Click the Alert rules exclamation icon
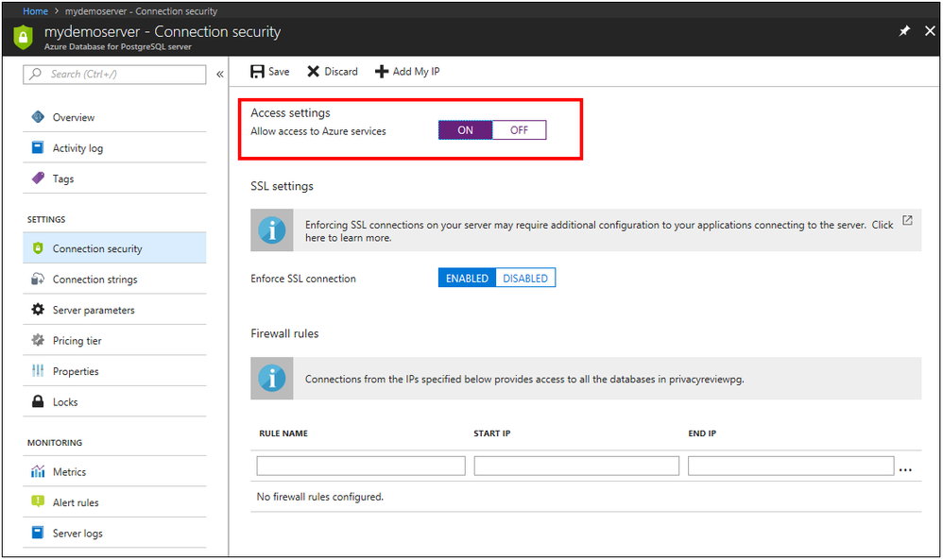Screen dimensions: 943x560 pyautogui.click(x=38, y=501)
